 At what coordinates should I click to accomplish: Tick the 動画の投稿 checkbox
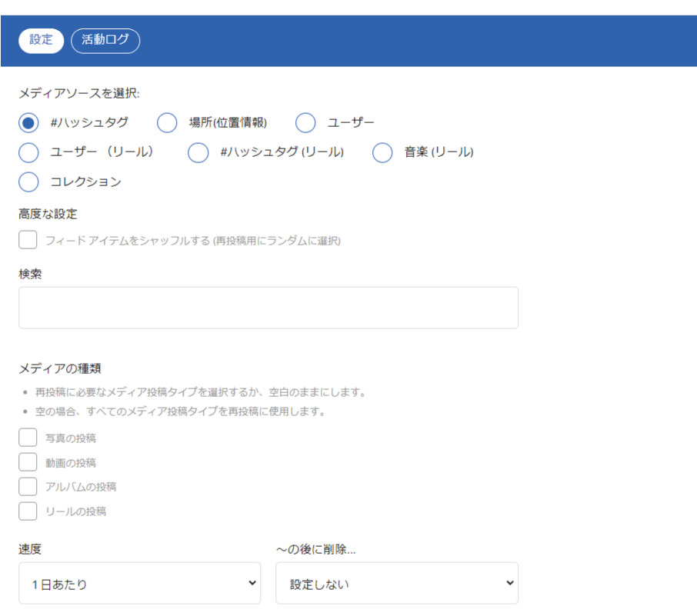[28, 463]
